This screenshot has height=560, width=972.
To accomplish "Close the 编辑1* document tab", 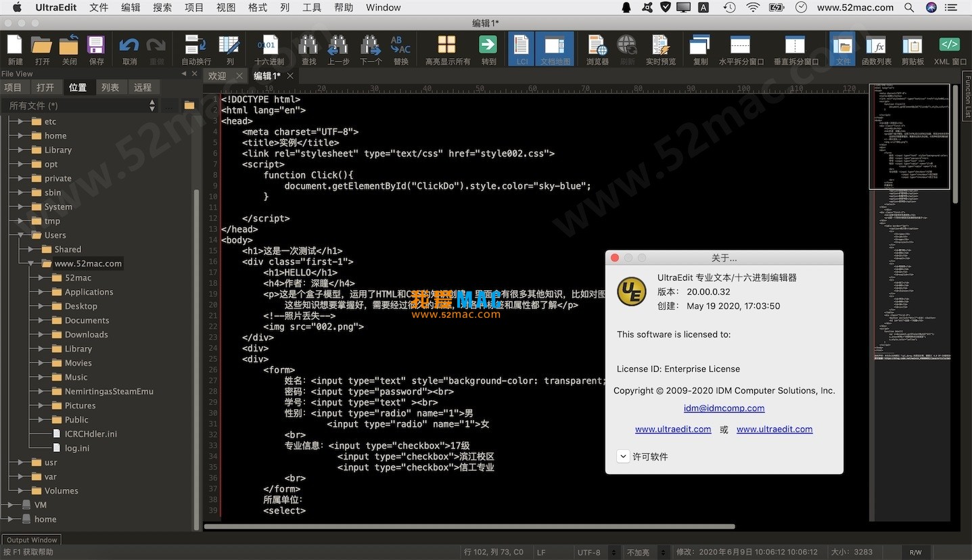I will coord(290,76).
